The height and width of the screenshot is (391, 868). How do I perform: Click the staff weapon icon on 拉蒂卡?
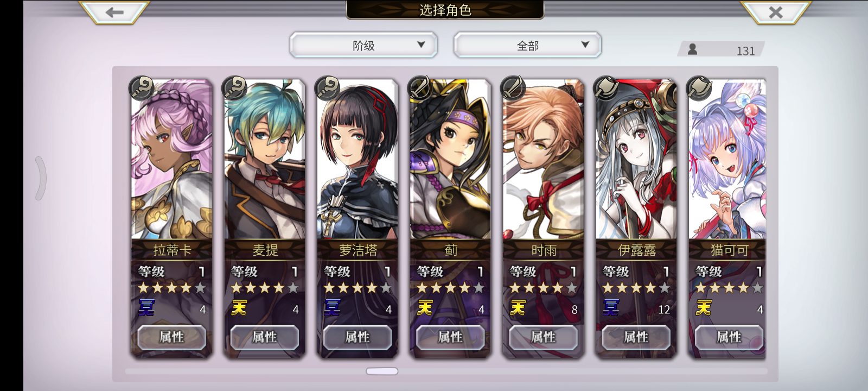142,89
